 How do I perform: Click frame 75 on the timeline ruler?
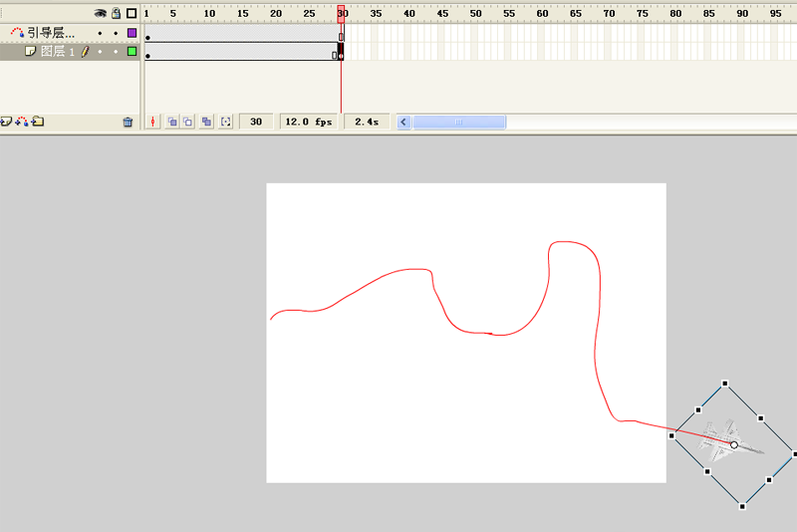click(643, 13)
